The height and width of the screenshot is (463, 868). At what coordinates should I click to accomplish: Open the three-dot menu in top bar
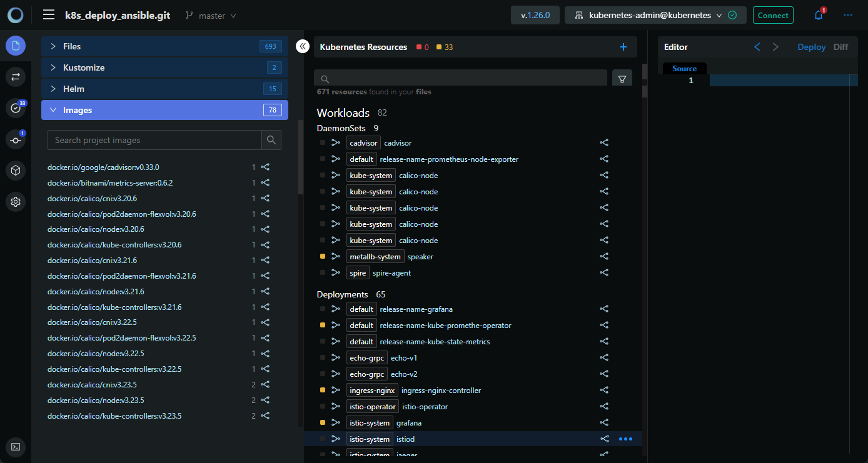[x=847, y=15]
